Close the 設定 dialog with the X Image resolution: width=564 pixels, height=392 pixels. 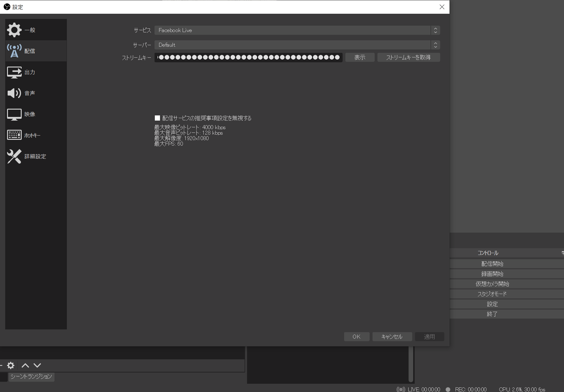[442, 7]
